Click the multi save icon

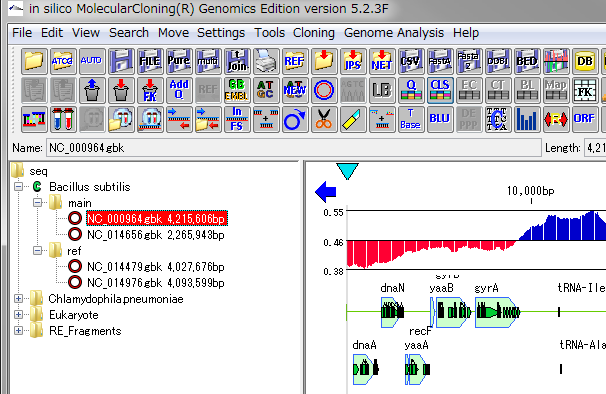coord(208,61)
